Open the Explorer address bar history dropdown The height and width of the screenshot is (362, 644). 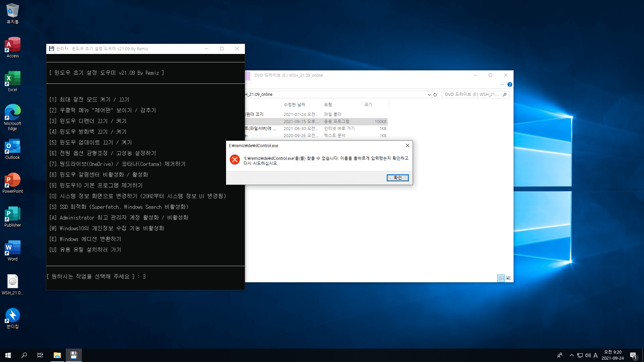[429, 95]
